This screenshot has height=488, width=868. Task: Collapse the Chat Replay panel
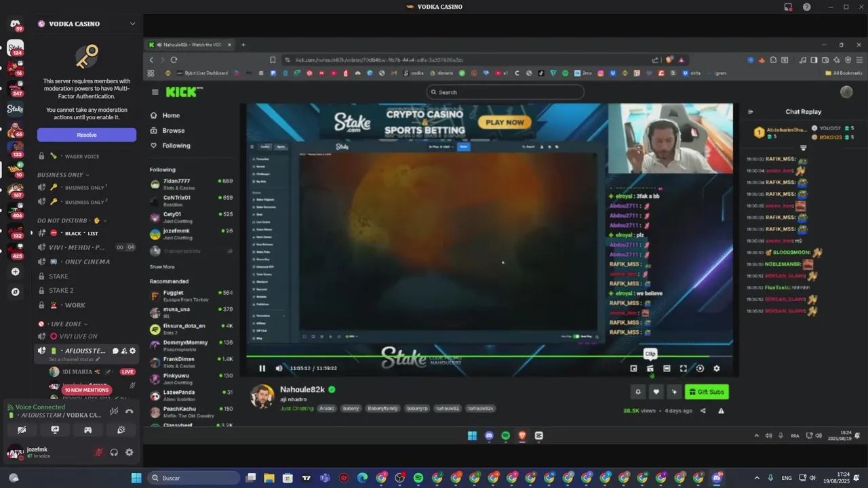tap(750, 112)
